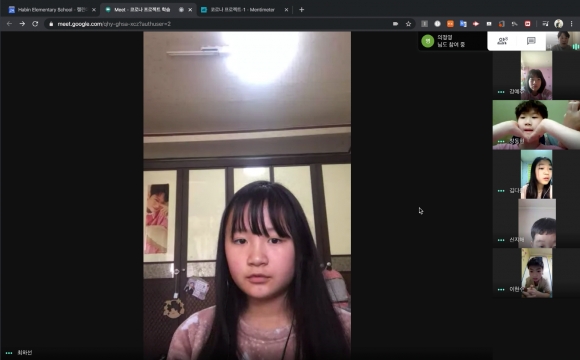Viewport: 580px width, 360px height.
Task: Click the presenter's self-view thumbnail
Action: pos(563,41)
